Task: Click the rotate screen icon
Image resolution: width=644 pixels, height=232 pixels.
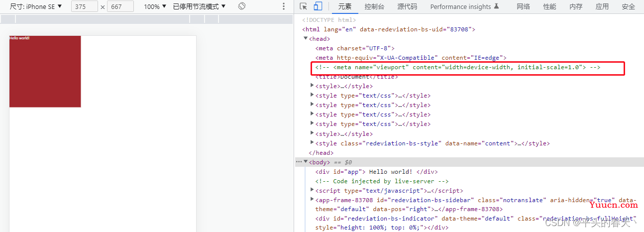Action: 242,6
